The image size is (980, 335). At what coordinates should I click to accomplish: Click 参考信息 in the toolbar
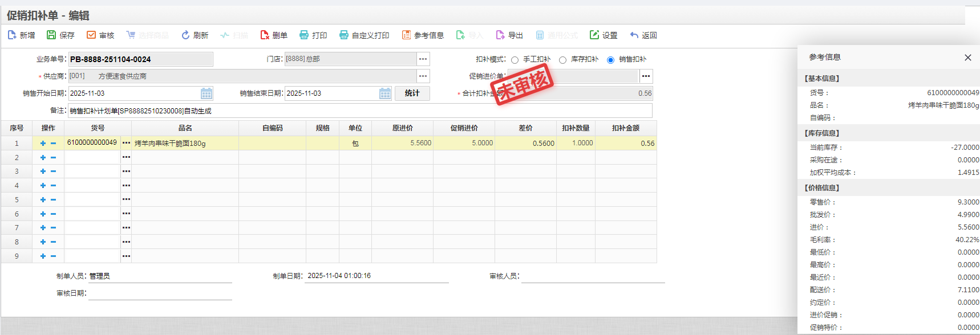(423, 35)
